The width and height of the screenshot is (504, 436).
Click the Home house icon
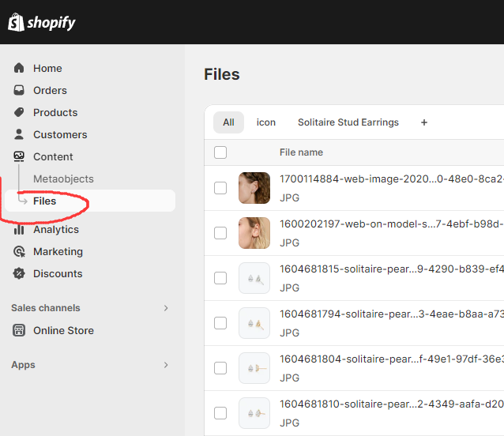19,68
